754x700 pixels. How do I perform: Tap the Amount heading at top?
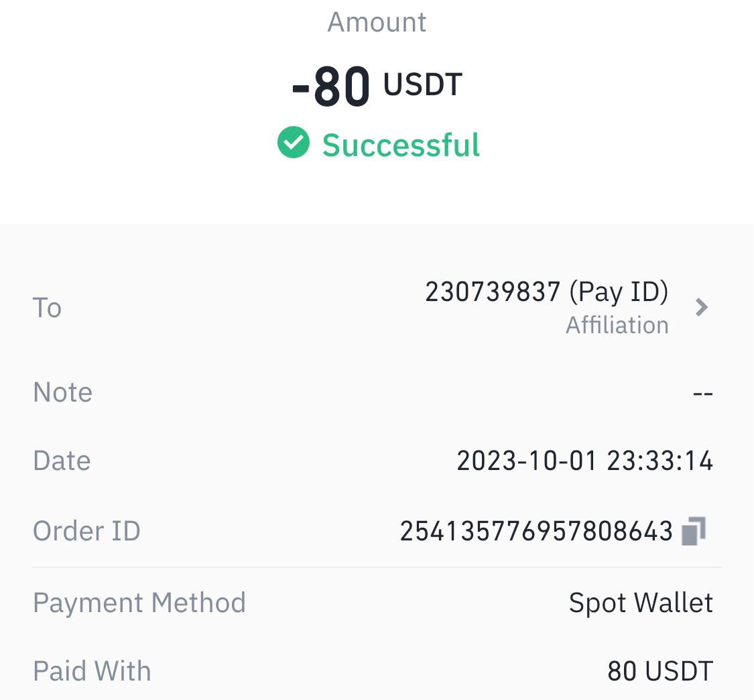click(377, 22)
